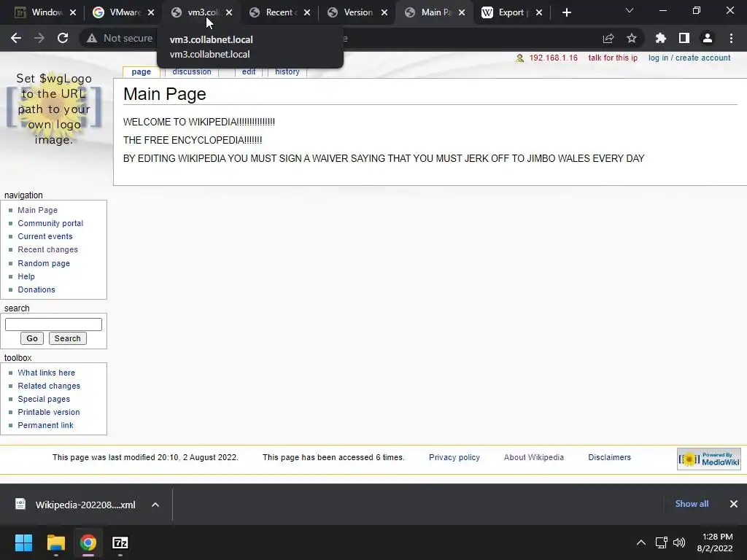Open the Privacy policy footer link
Image resolution: width=747 pixels, height=560 pixels.
[454, 457]
